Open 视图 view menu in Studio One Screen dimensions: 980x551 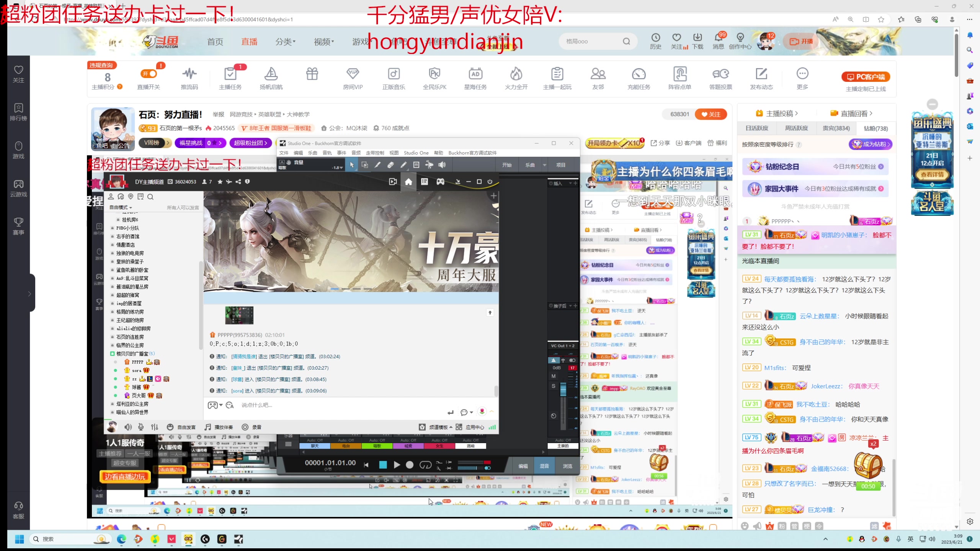click(x=394, y=153)
